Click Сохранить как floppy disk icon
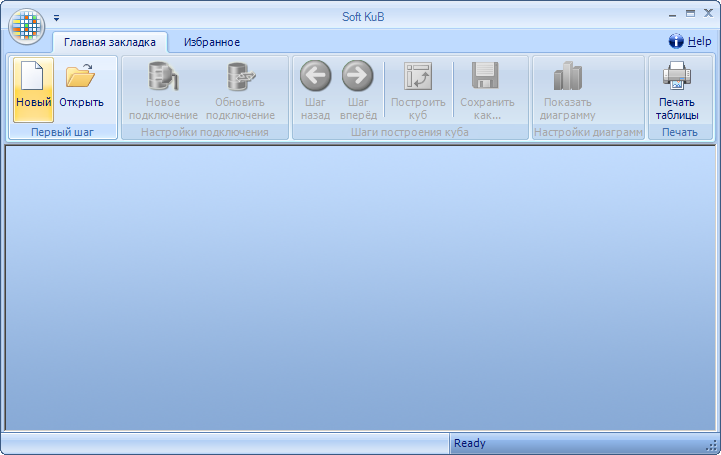This screenshot has height=455, width=721. click(486, 75)
